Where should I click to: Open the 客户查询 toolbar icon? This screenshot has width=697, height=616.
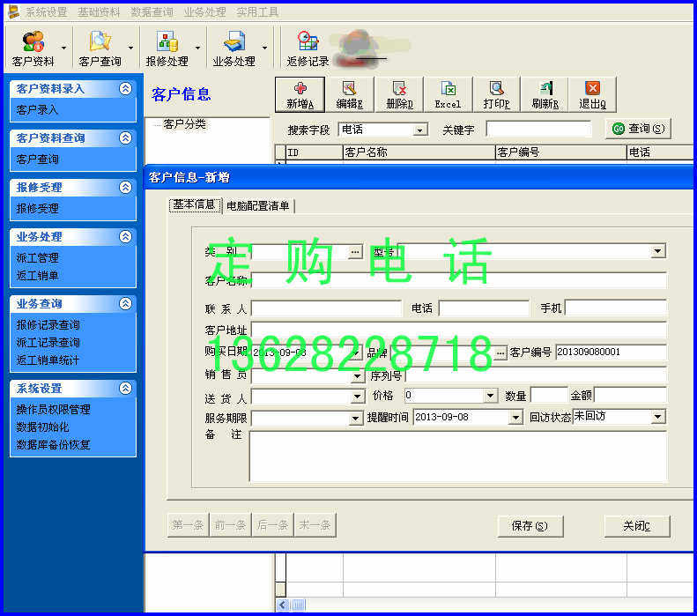(x=100, y=48)
